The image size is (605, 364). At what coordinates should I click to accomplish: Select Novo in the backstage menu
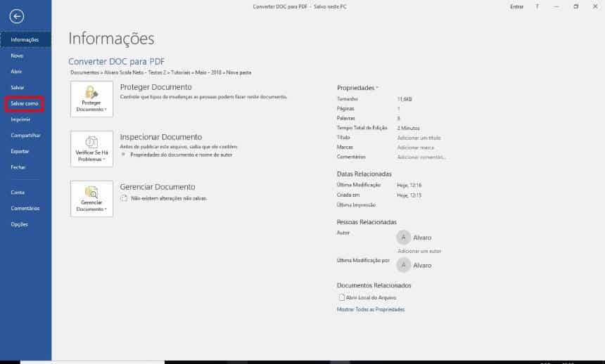(x=17, y=55)
